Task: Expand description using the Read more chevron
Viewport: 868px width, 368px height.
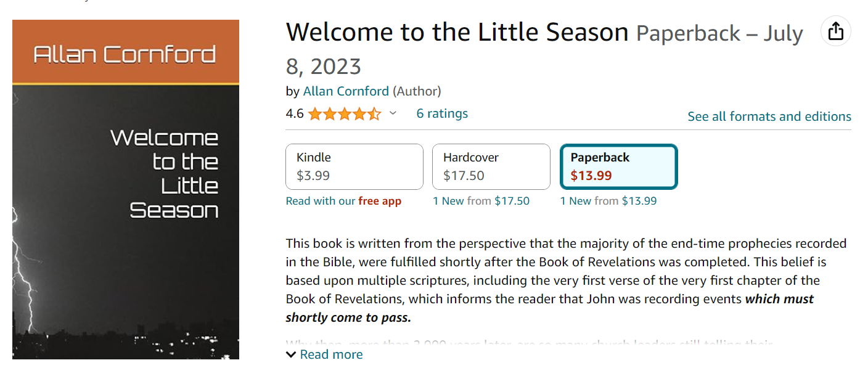Action: pyautogui.click(x=291, y=354)
